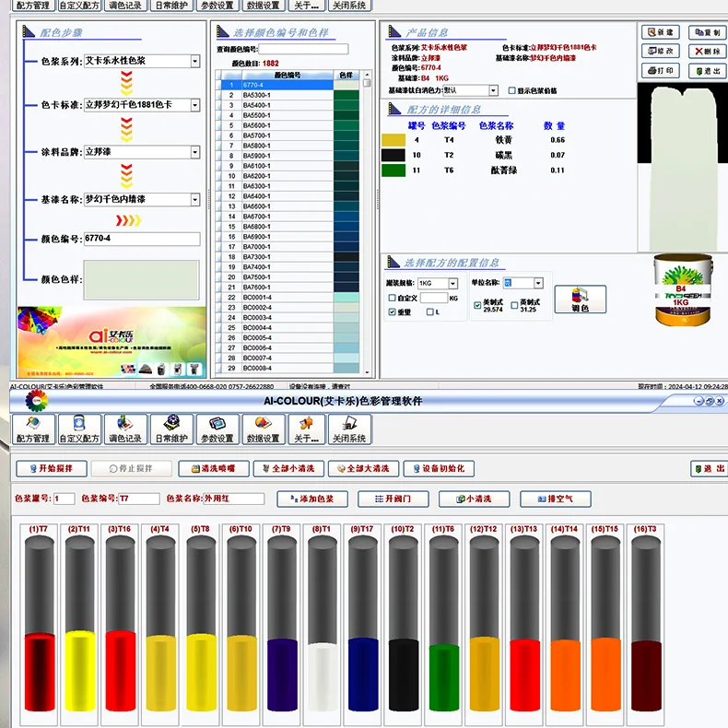Enable the 显示色浆价格 checkbox
The image size is (728, 728).
point(511,90)
